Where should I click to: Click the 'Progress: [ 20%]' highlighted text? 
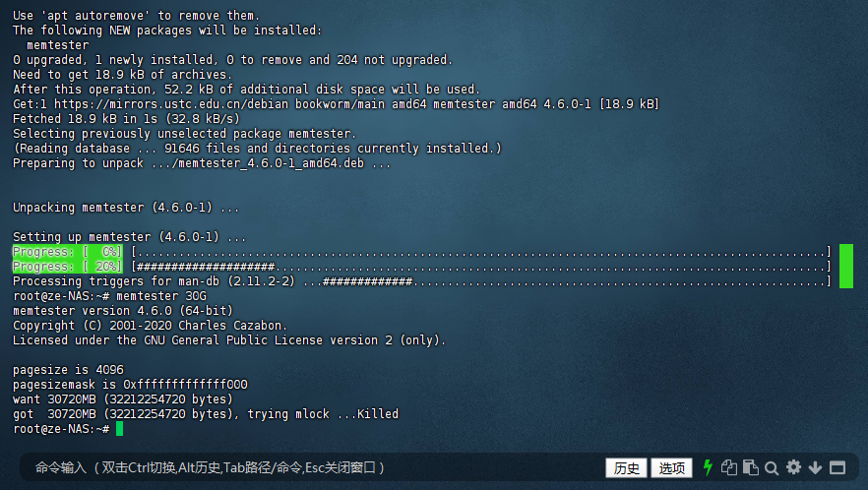point(68,267)
